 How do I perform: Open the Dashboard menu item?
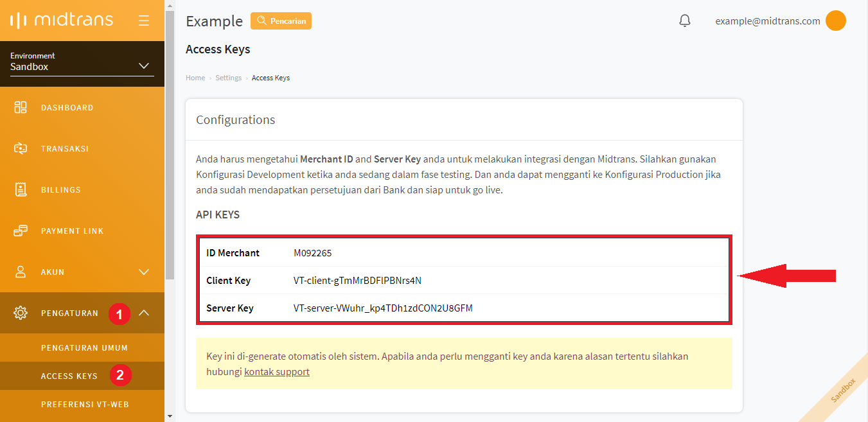click(82, 107)
